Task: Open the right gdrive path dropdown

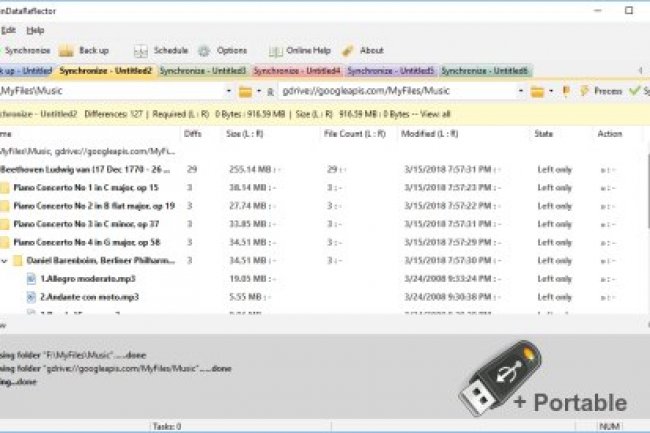Action: pyautogui.click(x=521, y=92)
